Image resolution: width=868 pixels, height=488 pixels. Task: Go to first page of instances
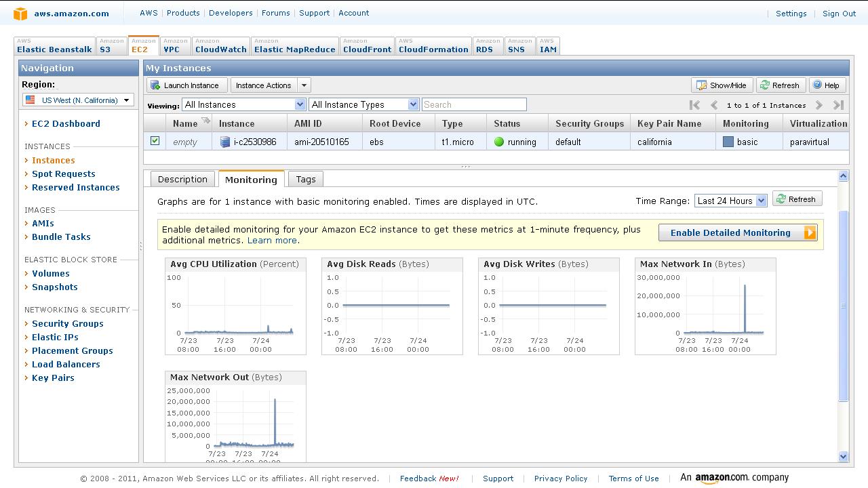[694, 105]
